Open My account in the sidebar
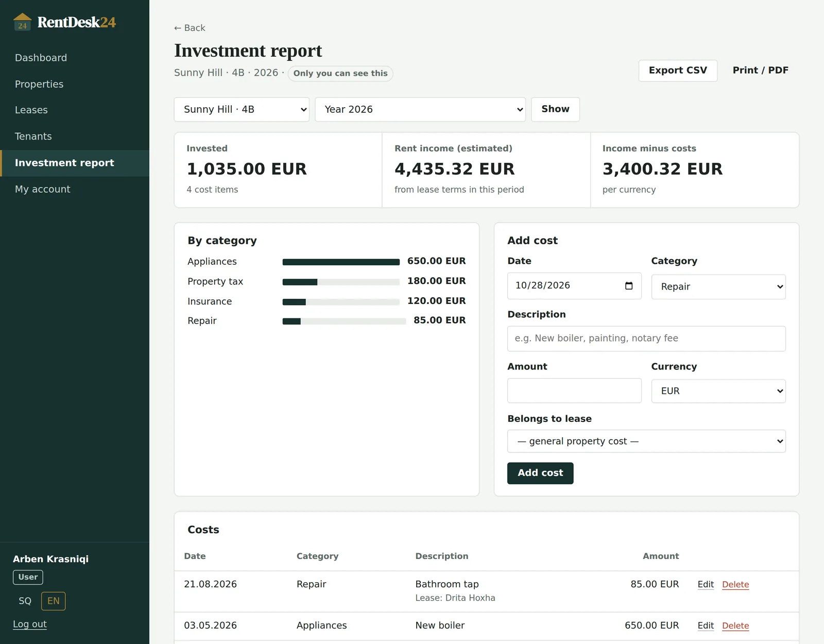The width and height of the screenshot is (824, 644). pyautogui.click(x=42, y=189)
